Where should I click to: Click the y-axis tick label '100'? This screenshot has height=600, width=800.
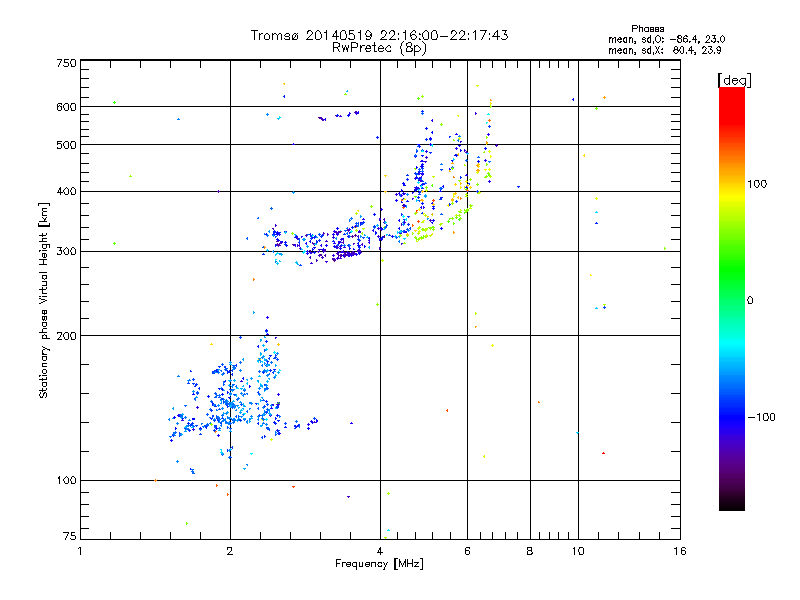(66, 481)
